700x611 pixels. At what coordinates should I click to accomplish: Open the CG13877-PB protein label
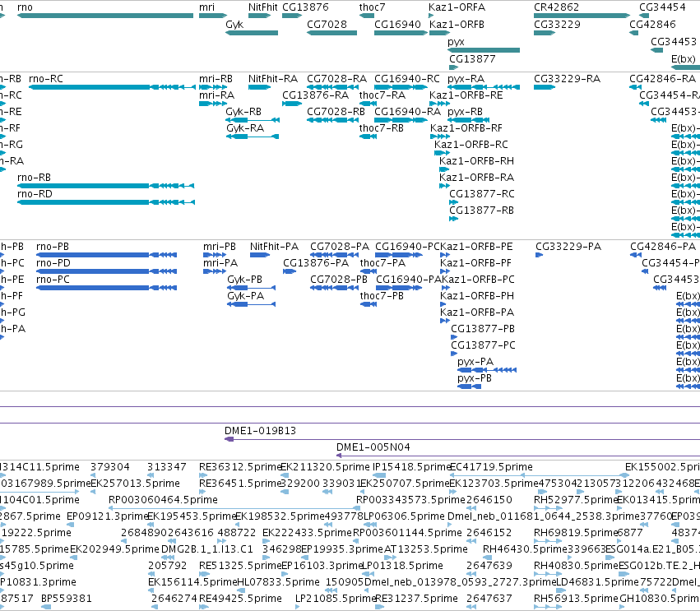483,329
